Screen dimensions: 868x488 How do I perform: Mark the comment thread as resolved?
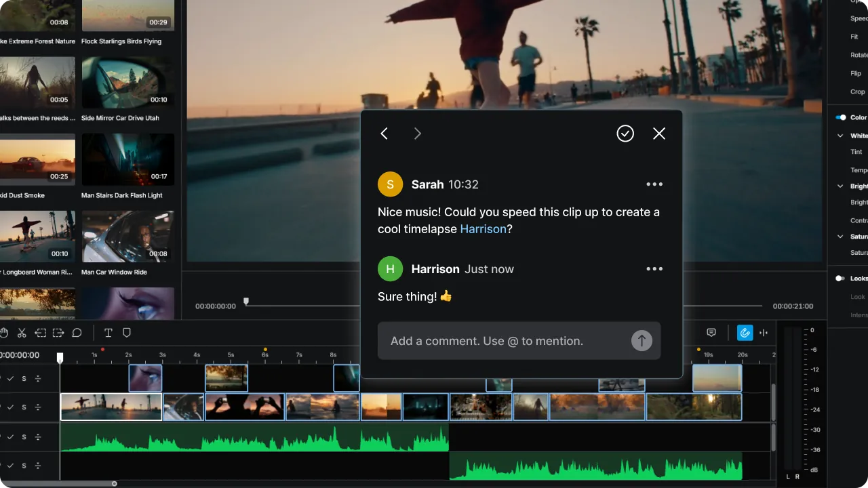click(x=625, y=134)
